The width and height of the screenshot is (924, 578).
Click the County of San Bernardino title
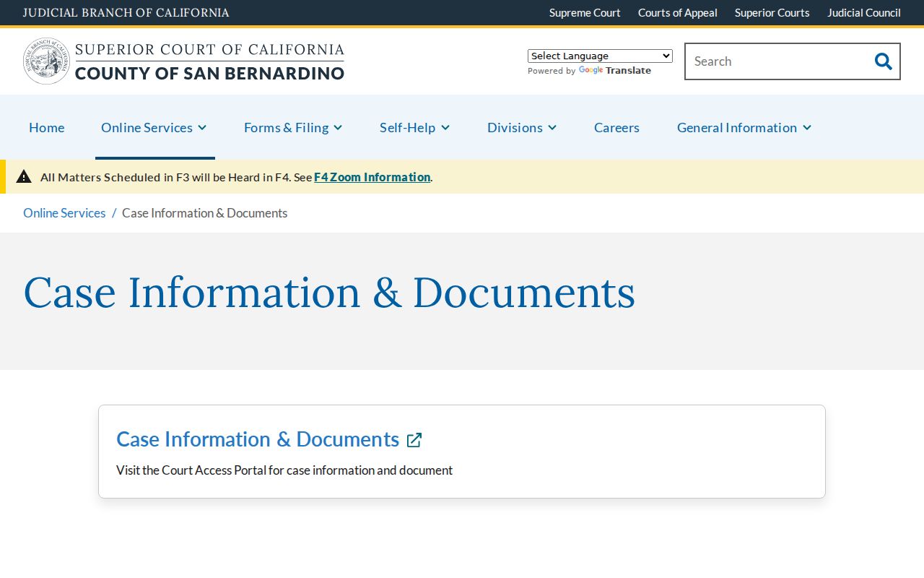pos(209,73)
